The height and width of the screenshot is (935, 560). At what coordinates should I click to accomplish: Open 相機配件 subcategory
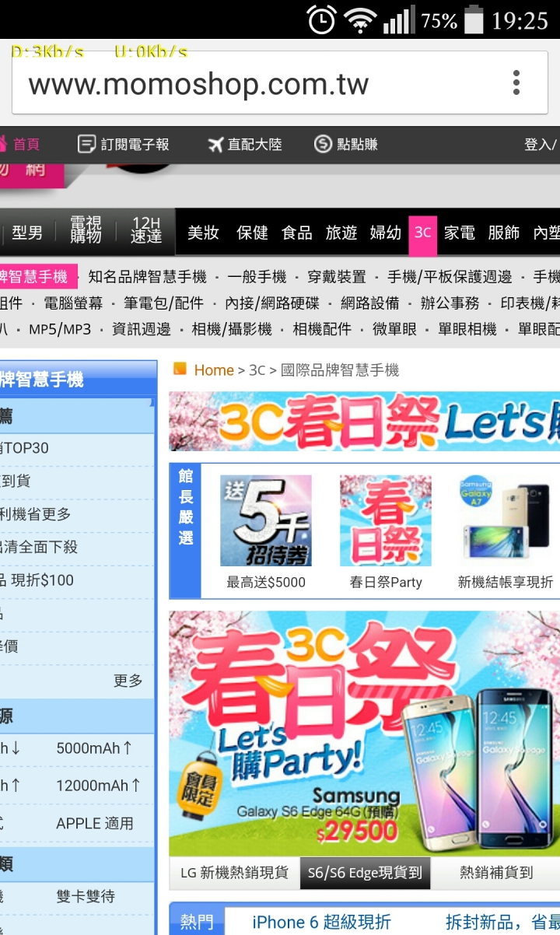pos(322,329)
